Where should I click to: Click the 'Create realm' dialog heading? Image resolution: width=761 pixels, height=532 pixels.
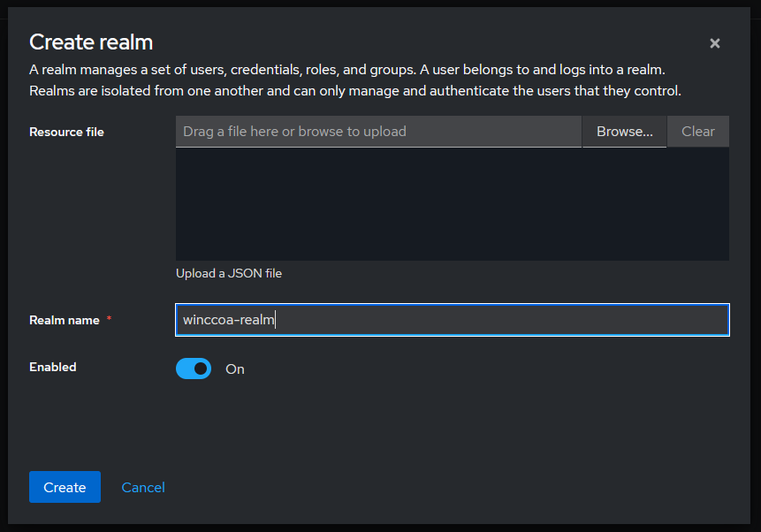(91, 42)
